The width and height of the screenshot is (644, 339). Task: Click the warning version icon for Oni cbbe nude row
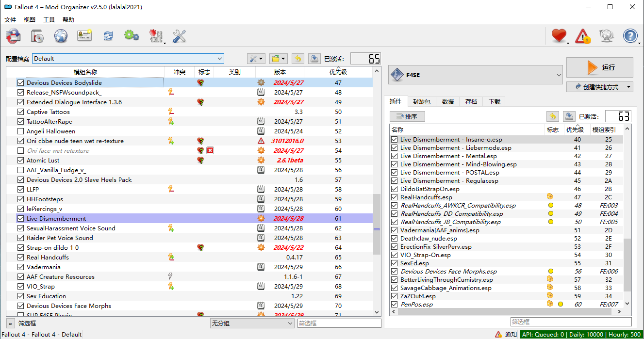tap(261, 141)
